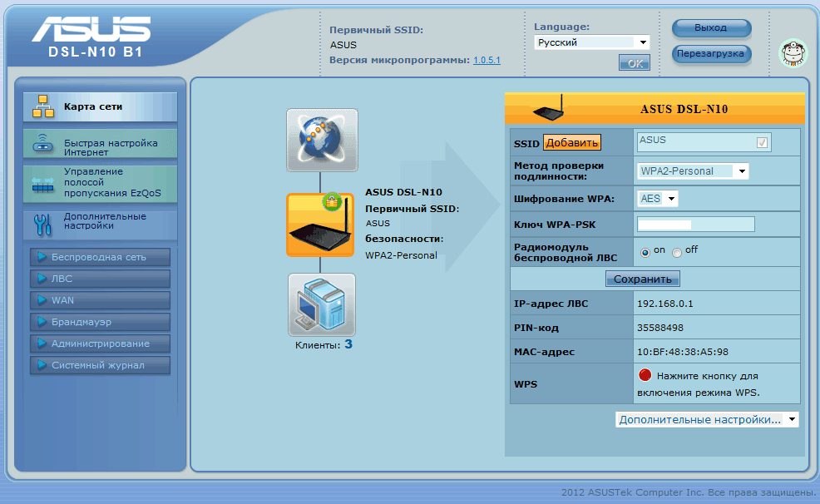
Task: Click the Добавить SSID button
Action: (x=571, y=143)
